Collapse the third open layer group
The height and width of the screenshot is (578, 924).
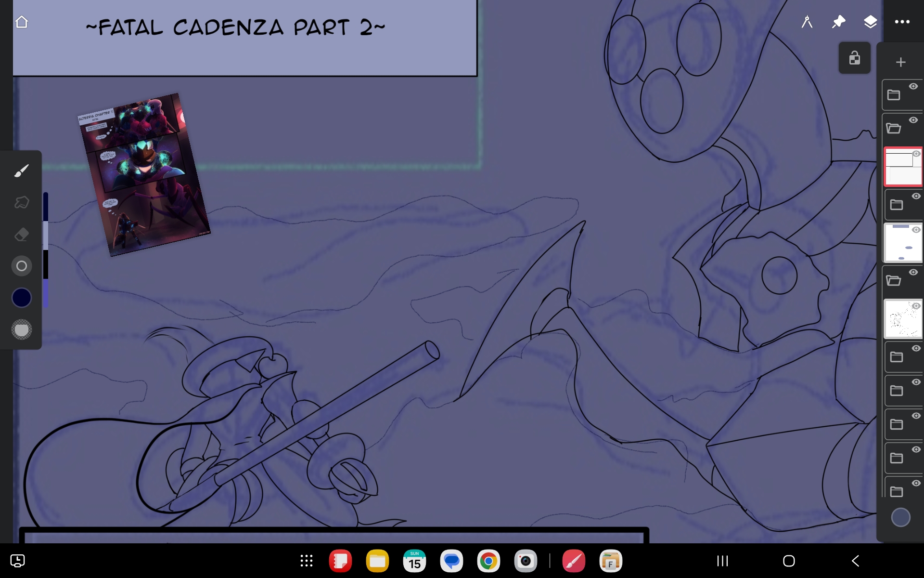[894, 280]
